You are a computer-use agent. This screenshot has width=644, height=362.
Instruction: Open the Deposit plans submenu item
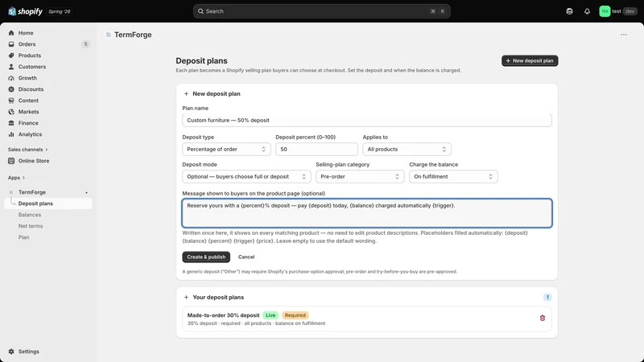(x=48, y=204)
